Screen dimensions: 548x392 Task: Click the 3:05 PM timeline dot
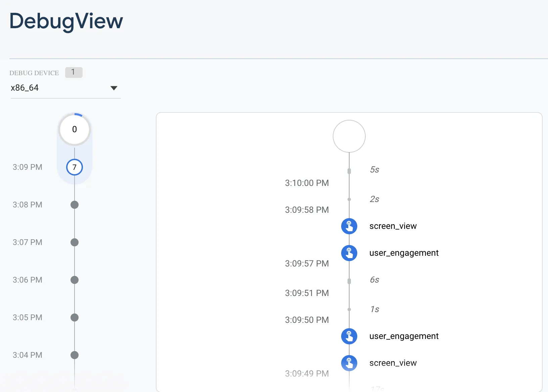(x=75, y=317)
